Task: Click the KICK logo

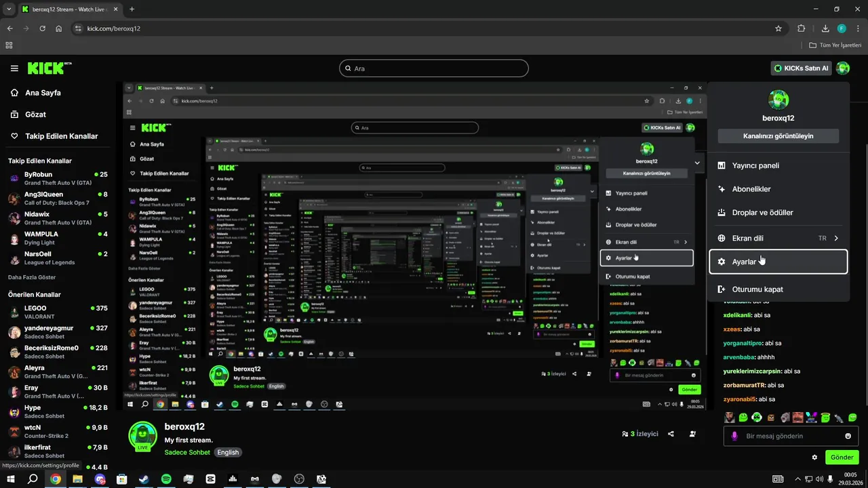Action: [x=49, y=68]
